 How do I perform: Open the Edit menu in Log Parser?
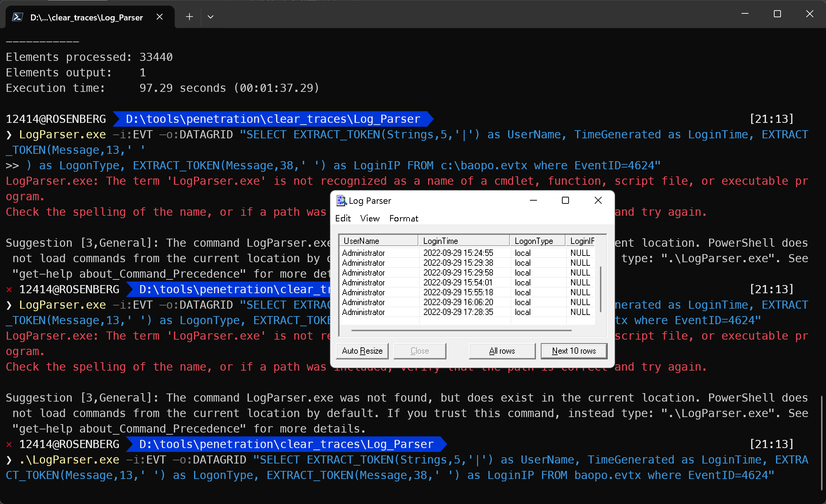point(343,219)
